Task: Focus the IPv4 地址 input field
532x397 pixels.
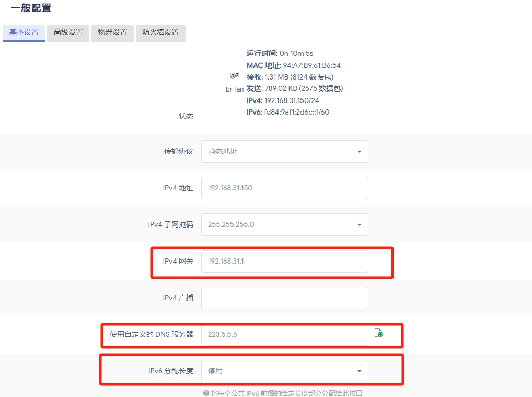Action: click(284, 188)
